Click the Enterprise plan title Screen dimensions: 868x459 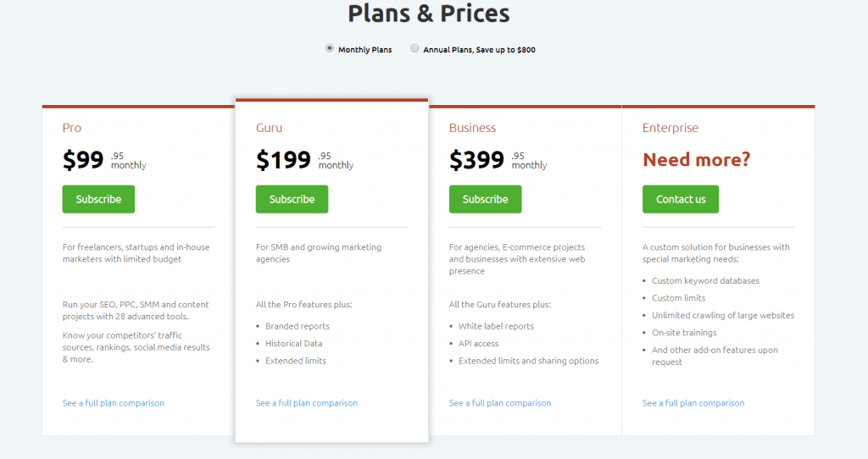tap(670, 128)
